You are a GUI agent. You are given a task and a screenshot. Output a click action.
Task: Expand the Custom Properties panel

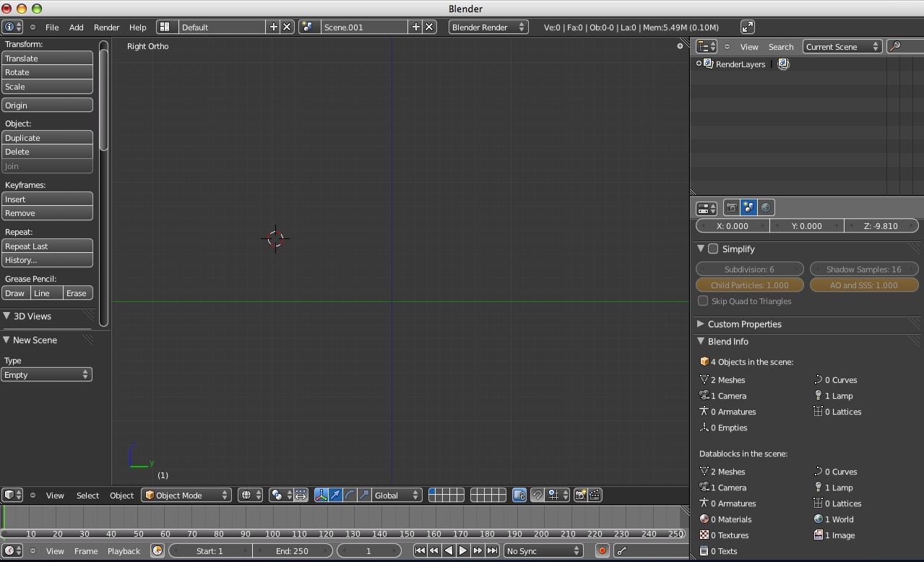(x=744, y=324)
